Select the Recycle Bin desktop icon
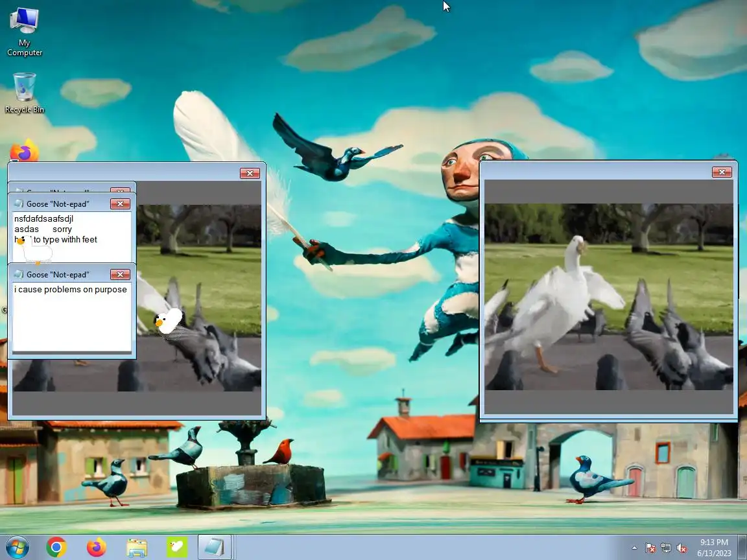Viewport: 747px width, 560px height. [24, 93]
